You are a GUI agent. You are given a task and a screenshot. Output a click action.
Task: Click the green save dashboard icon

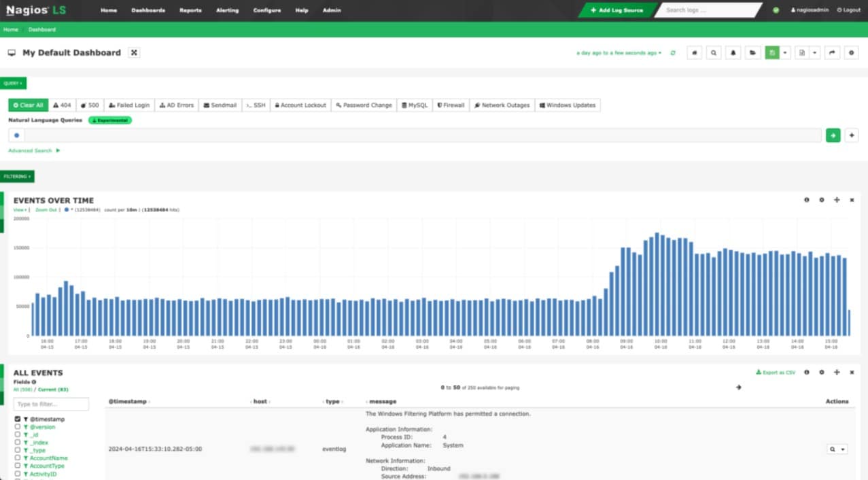pos(771,52)
